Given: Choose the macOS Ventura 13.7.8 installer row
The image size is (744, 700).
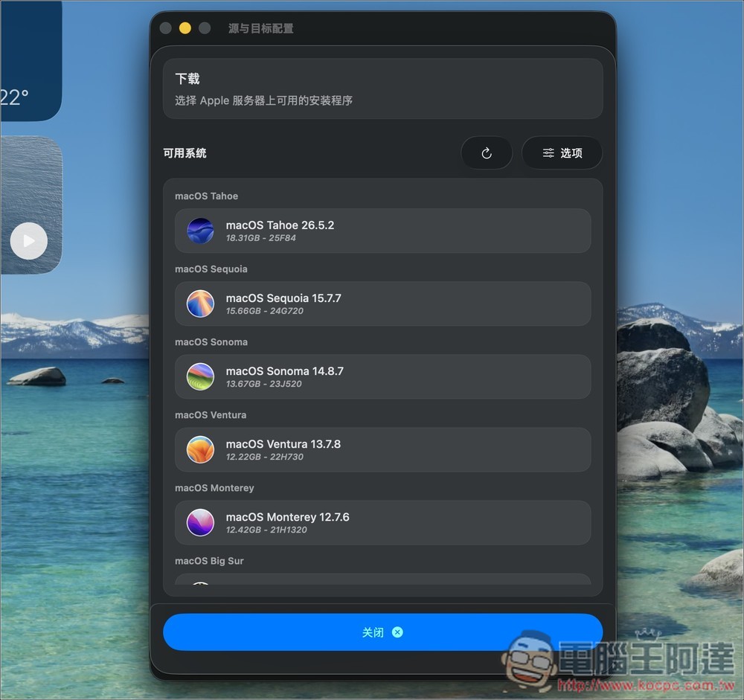Looking at the screenshot, I should tap(382, 450).
